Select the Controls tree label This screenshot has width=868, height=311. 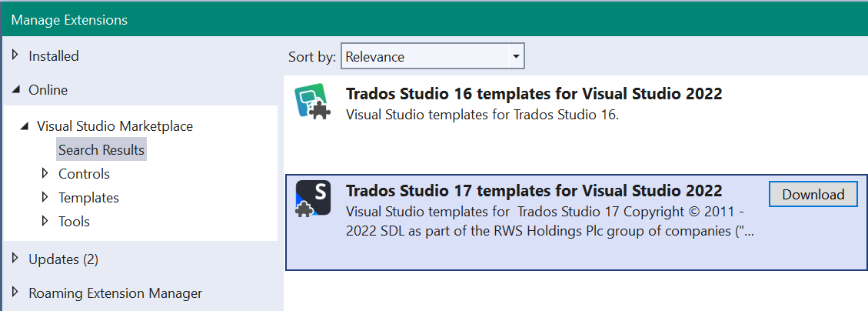pyautogui.click(x=84, y=174)
